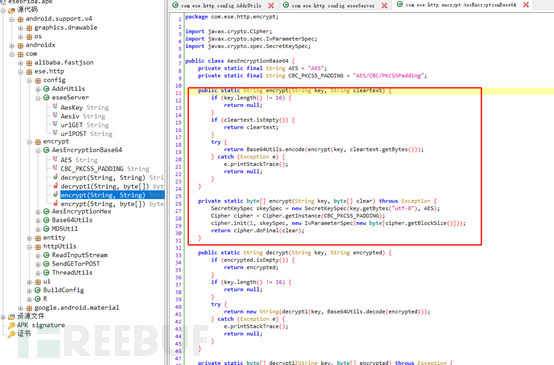Screen dimensions: 554x365
Task: Expand the entity package node
Action: tap(29, 238)
